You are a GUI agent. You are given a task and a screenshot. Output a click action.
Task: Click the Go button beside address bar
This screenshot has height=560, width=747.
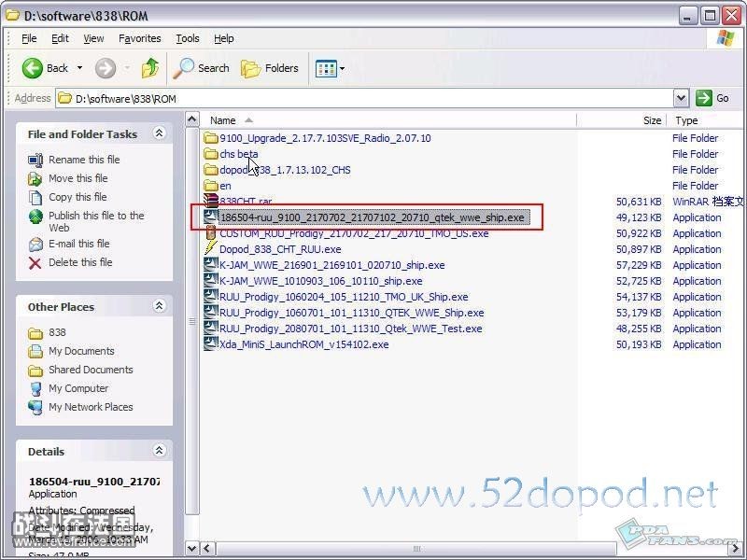[713, 98]
